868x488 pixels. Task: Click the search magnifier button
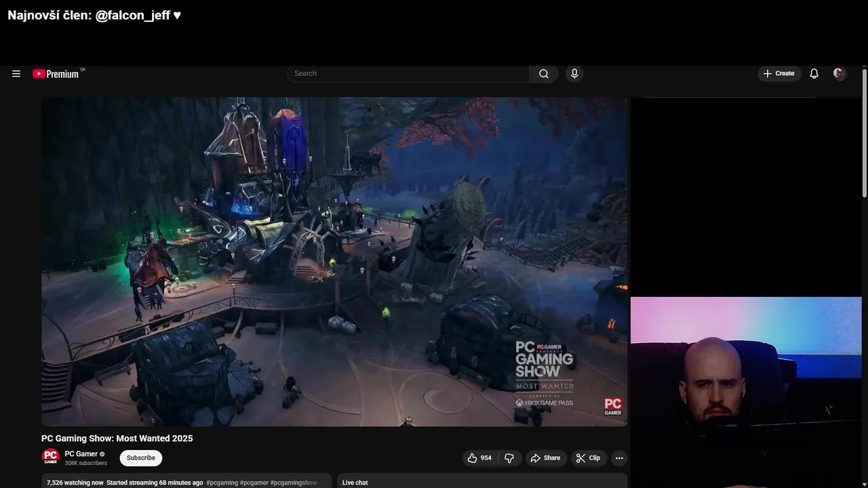tap(544, 74)
